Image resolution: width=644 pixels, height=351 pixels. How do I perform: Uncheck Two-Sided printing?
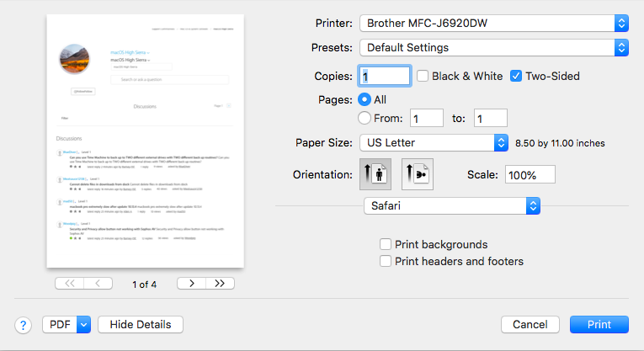[x=516, y=76]
